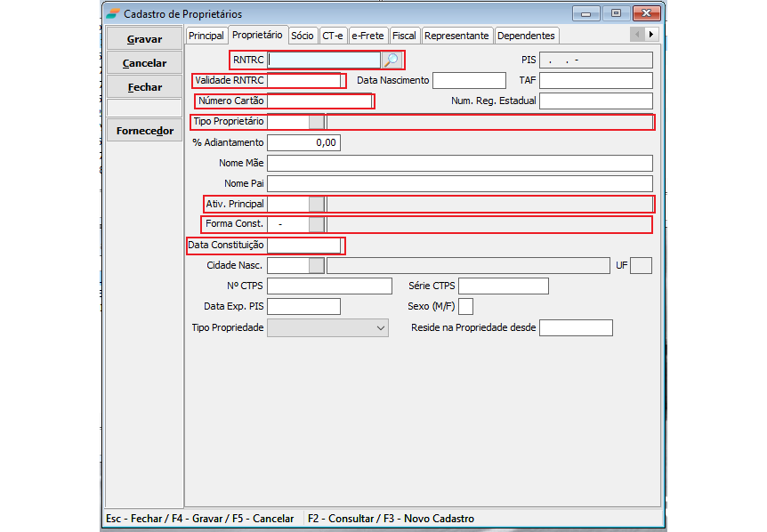This screenshot has width=767, height=532.
Task: Open the Sócio tab
Action: pyautogui.click(x=303, y=36)
